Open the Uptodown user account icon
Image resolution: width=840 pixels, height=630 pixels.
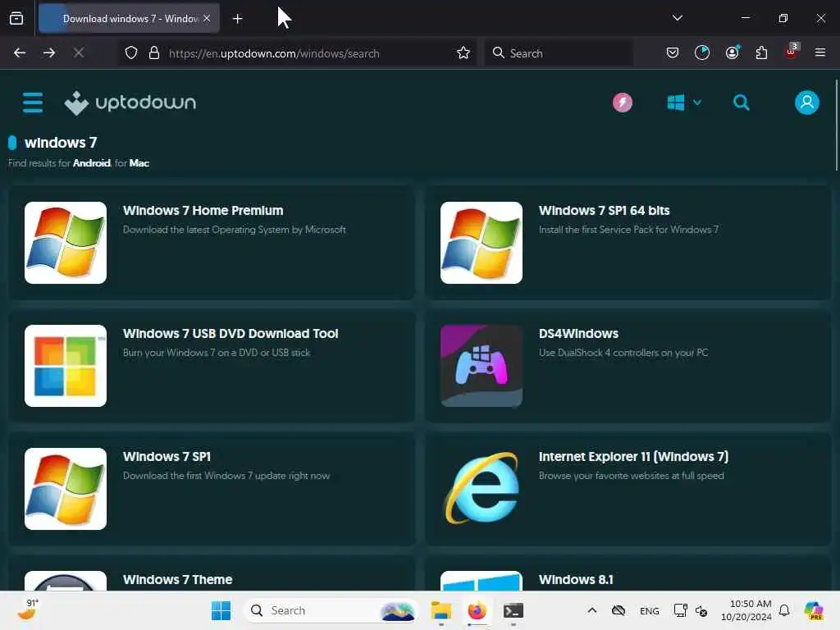pos(807,103)
